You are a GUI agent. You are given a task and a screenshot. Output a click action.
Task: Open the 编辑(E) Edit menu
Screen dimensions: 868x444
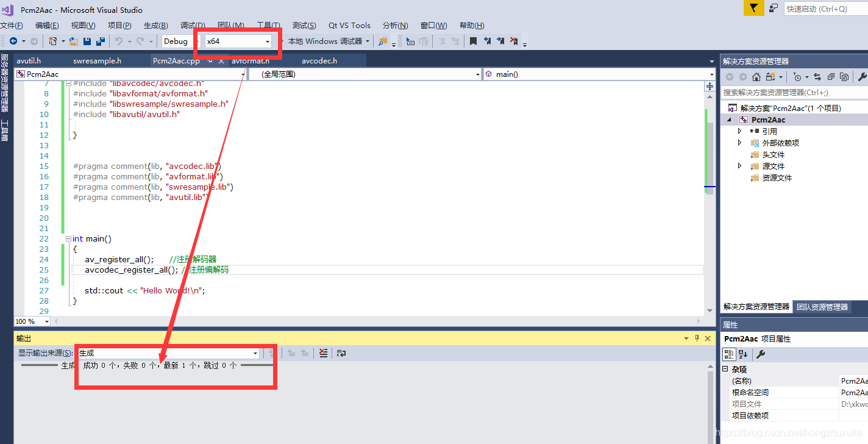47,25
